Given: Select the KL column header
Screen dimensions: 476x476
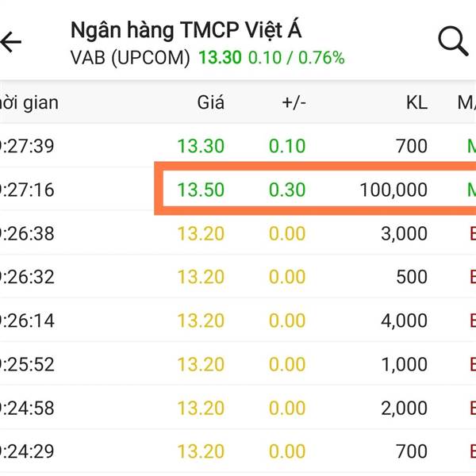Looking at the screenshot, I should tap(416, 102).
